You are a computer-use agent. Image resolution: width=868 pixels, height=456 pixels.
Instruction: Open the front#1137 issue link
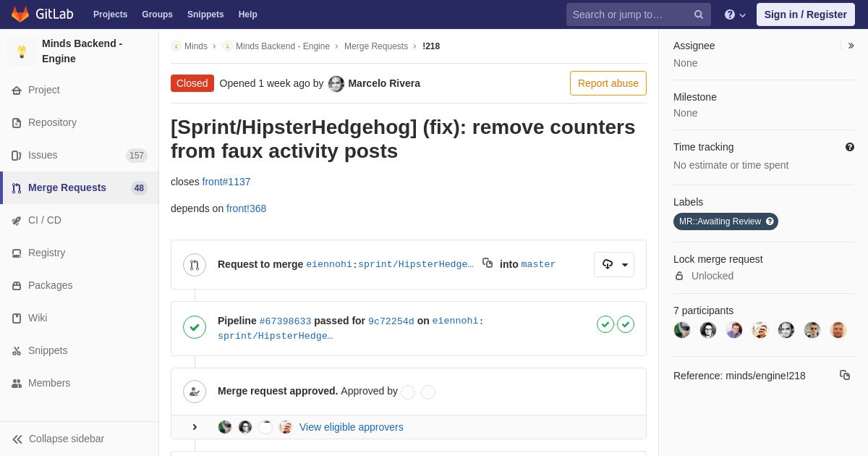tap(226, 182)
